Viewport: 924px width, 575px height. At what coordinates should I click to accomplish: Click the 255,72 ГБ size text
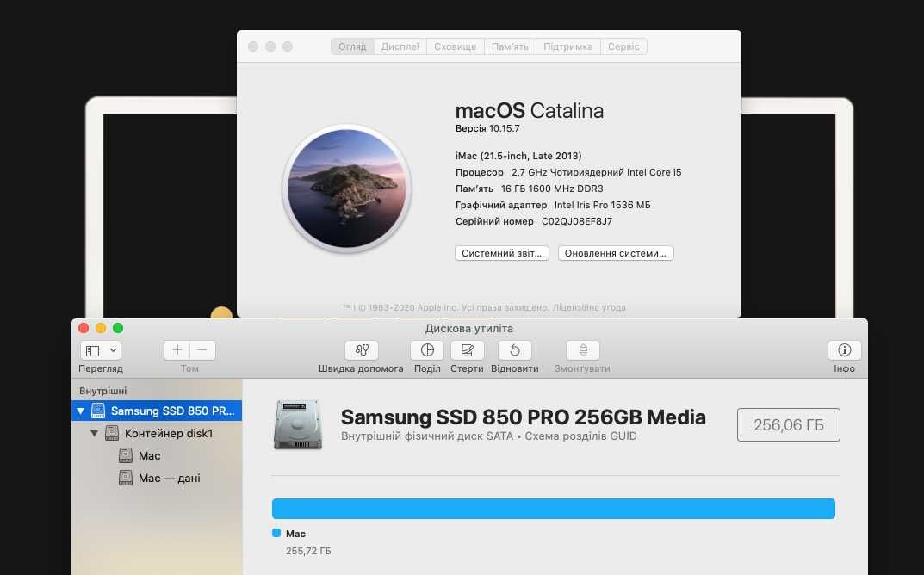click(308, 551)
